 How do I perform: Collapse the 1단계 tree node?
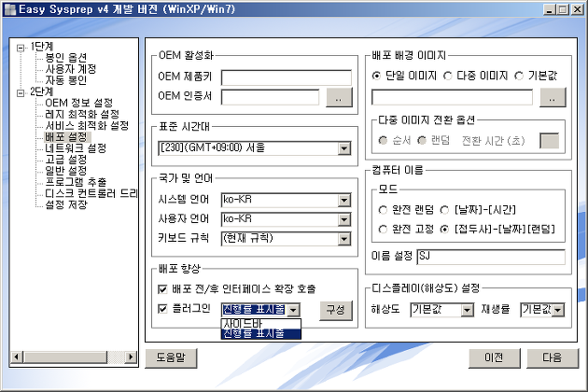click(21, 48)
